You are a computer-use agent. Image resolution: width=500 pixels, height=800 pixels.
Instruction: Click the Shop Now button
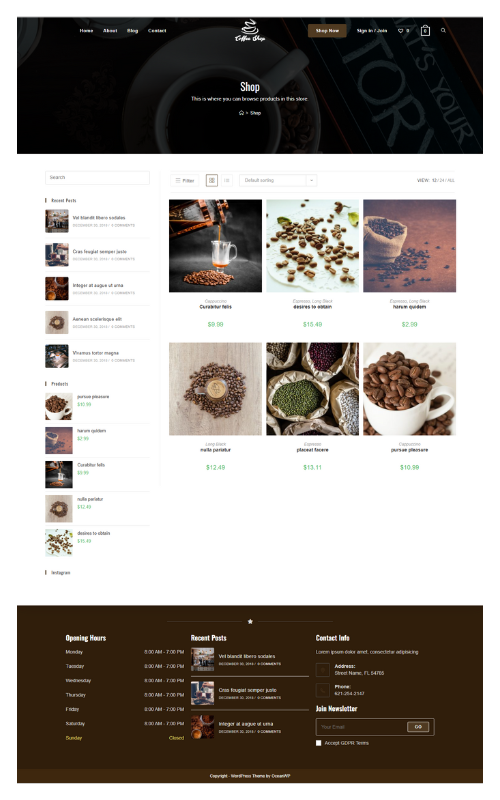[327, 31]
